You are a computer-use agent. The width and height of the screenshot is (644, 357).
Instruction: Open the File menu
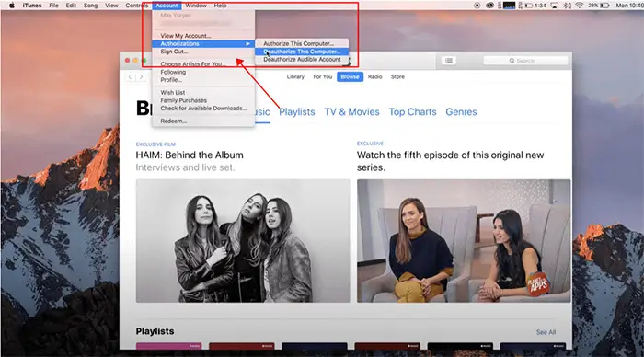(53, 6)
